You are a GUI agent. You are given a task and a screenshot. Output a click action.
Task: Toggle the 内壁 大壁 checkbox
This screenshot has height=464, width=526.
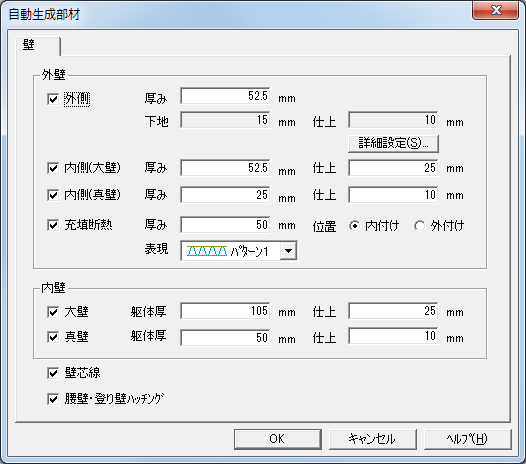(x=53, y=312)
